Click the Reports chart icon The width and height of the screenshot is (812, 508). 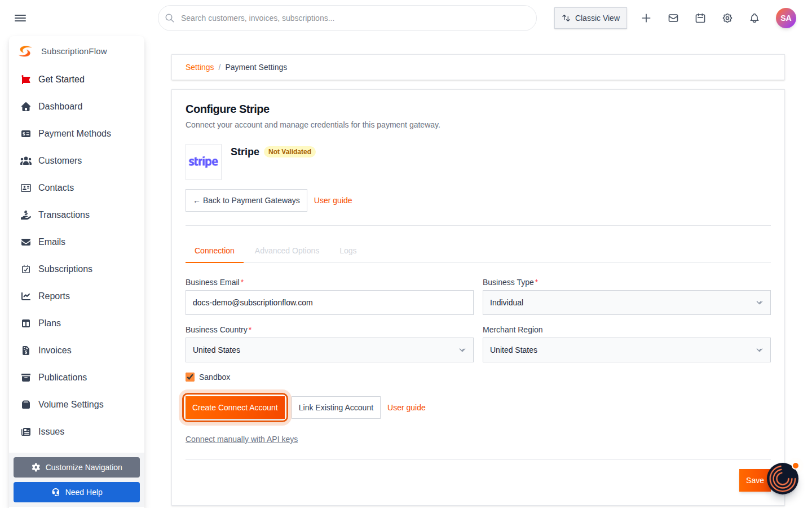pos(26,296)
